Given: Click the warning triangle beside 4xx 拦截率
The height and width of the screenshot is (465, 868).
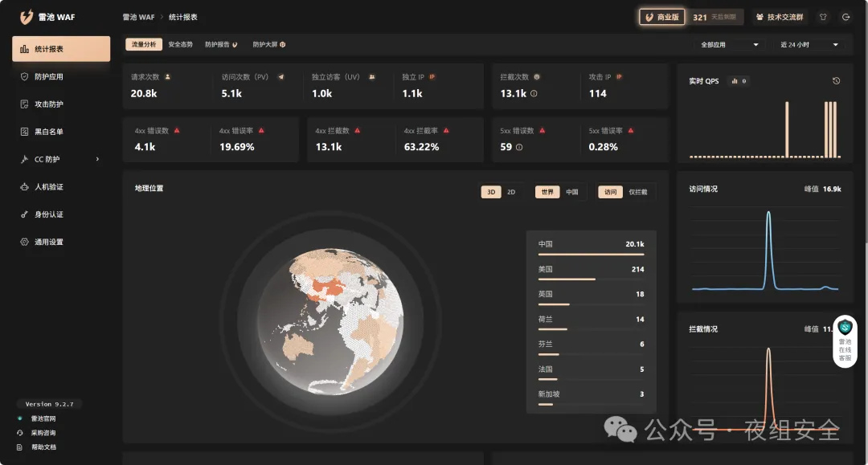Looking at the screenshot, I should pos(446,130).
